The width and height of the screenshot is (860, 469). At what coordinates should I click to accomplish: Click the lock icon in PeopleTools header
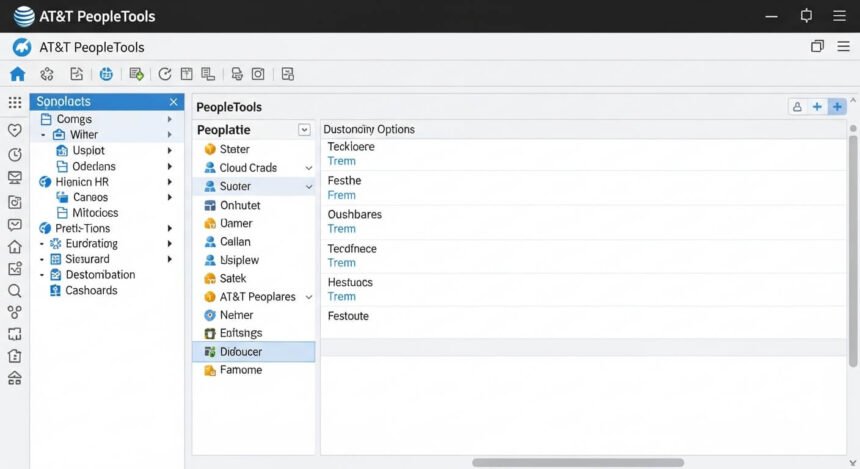click(797, 107)
